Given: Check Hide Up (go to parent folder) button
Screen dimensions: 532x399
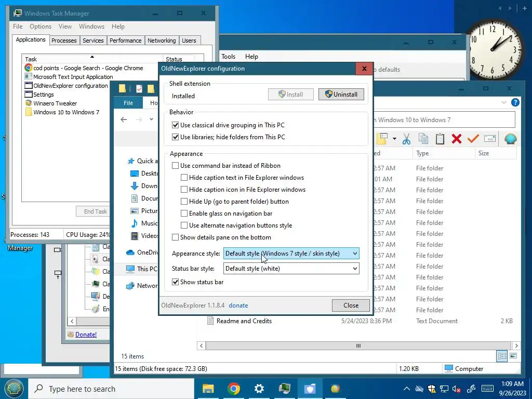Looking at the screenshot, I should point(184,202).
